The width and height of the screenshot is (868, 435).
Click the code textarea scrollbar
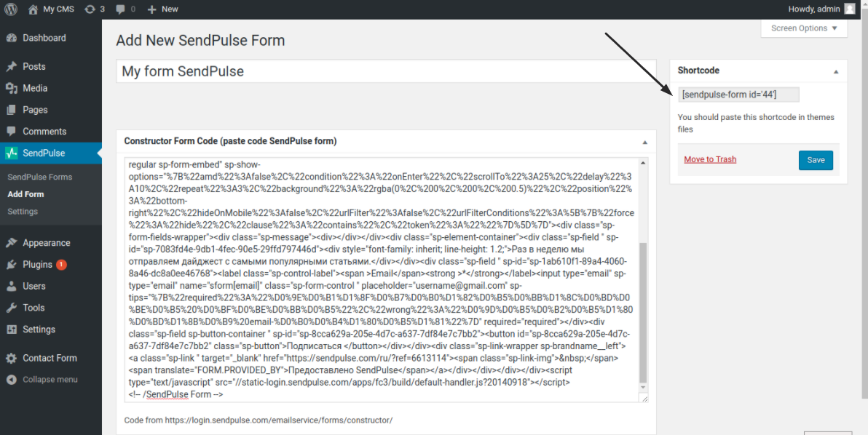pyautogui.click(x=643, y=312)
